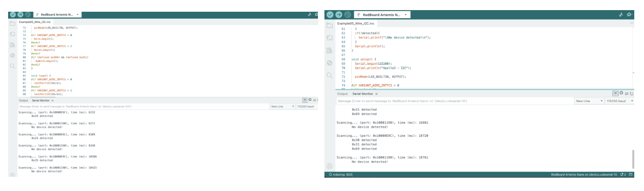Close the Serial Monitor tab in the left window
644x191 pixels.
point(53,100)
